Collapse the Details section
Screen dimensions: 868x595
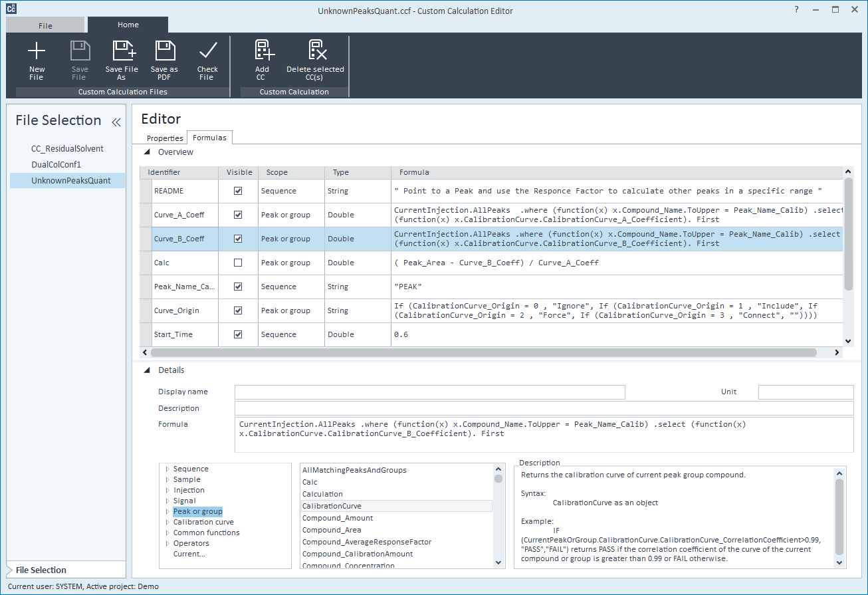[148, 370]
